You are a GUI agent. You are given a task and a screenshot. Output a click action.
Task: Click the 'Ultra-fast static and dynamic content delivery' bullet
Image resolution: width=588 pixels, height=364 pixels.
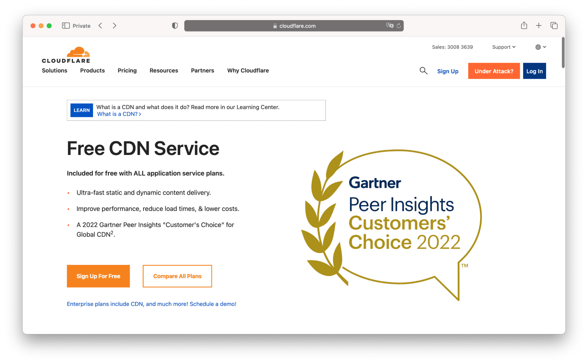coord(144,193)
